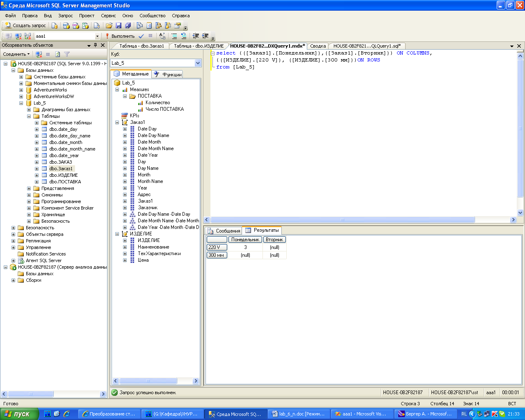Comment out selected lines icon
This screenshot has height=420, width=525.
(x=174, y=36)
